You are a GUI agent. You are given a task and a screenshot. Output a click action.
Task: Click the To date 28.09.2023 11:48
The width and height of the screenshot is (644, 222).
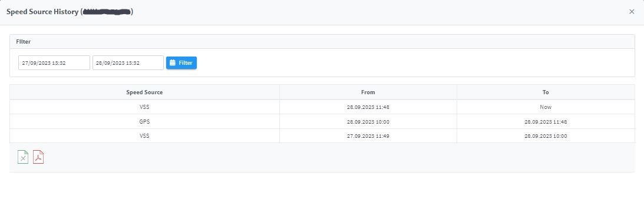(546, 122)
